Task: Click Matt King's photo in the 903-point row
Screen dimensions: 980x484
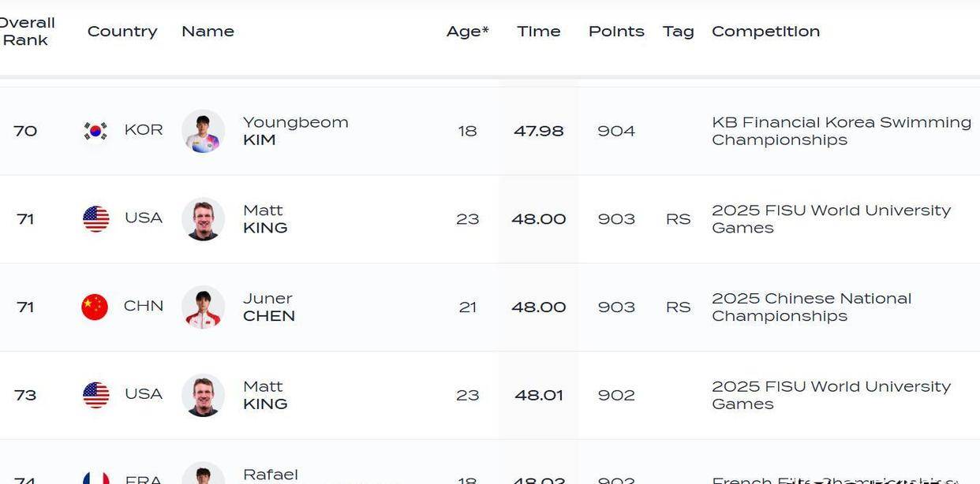Action: pyautogui.click(x=203, y=219)
